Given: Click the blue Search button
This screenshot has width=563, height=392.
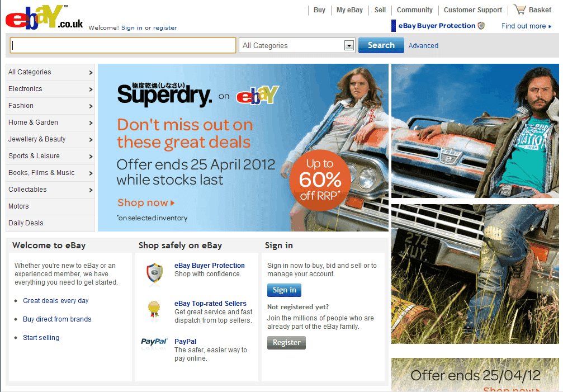Looking at the screenshot, I should [381, 45].
